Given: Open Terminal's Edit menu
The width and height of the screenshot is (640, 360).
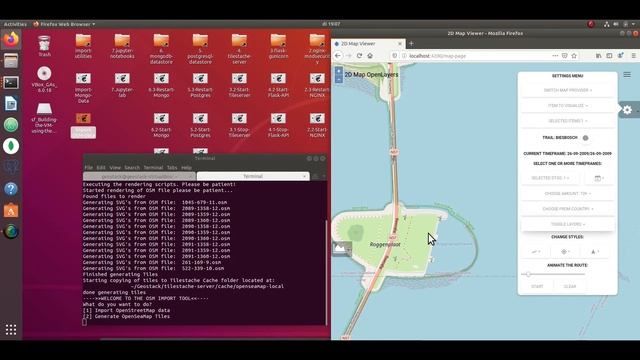Looking at the screenshot, I should (101, 168).
